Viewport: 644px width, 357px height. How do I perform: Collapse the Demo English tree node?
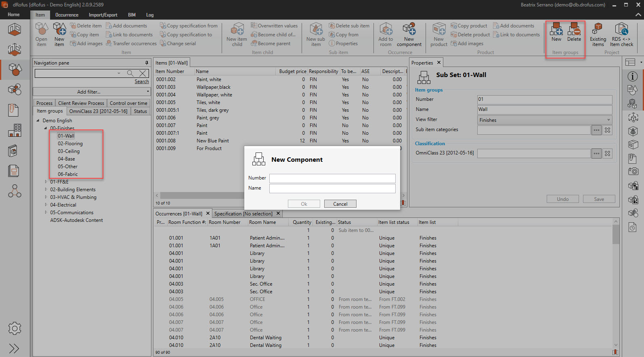click(x=38, y=121)
